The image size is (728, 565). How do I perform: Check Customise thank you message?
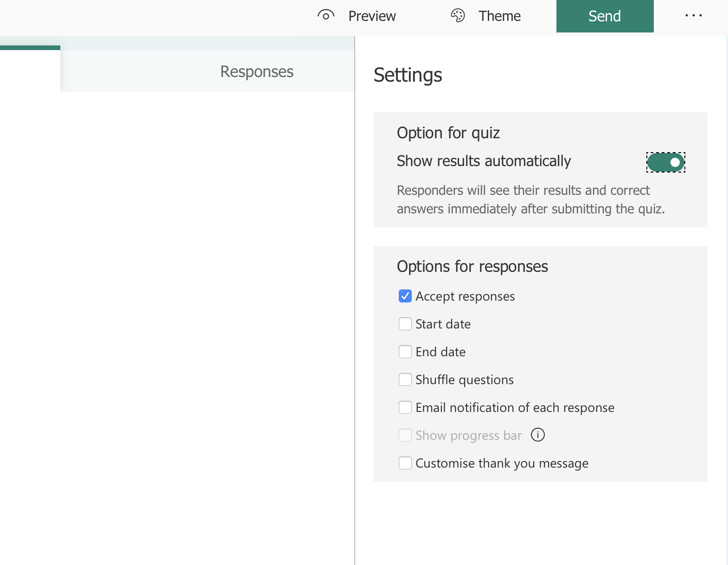click(405, 463)
